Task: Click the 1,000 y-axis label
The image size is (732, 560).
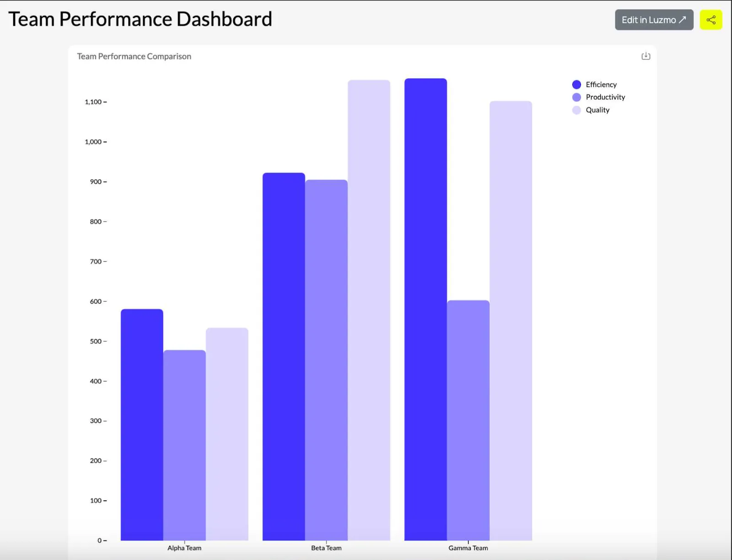Action: coord(93,142)
